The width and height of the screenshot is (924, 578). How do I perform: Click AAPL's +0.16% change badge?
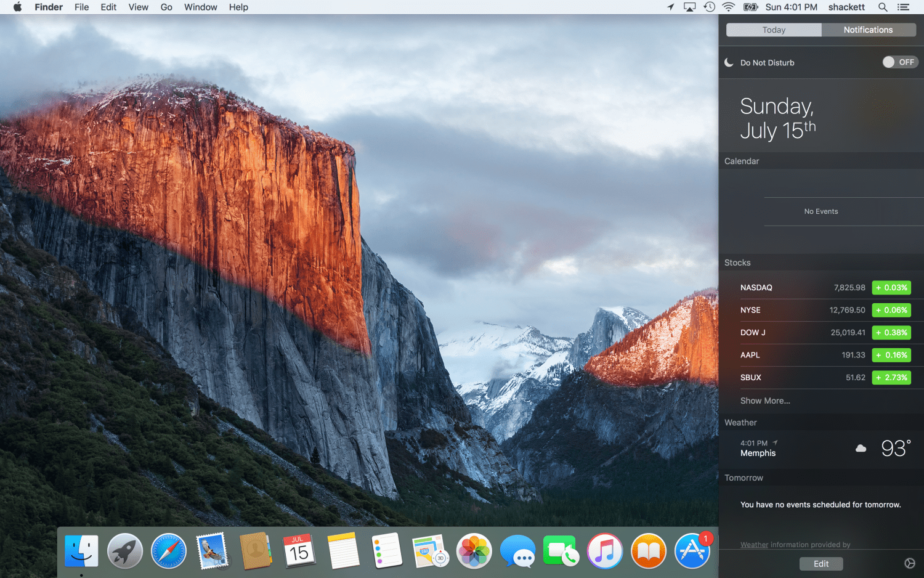(891, 355)
